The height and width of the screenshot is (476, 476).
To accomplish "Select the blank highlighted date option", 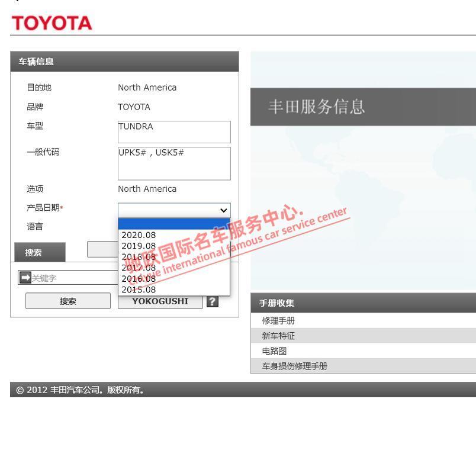I will pyautogui.click(x=174, y=224).
